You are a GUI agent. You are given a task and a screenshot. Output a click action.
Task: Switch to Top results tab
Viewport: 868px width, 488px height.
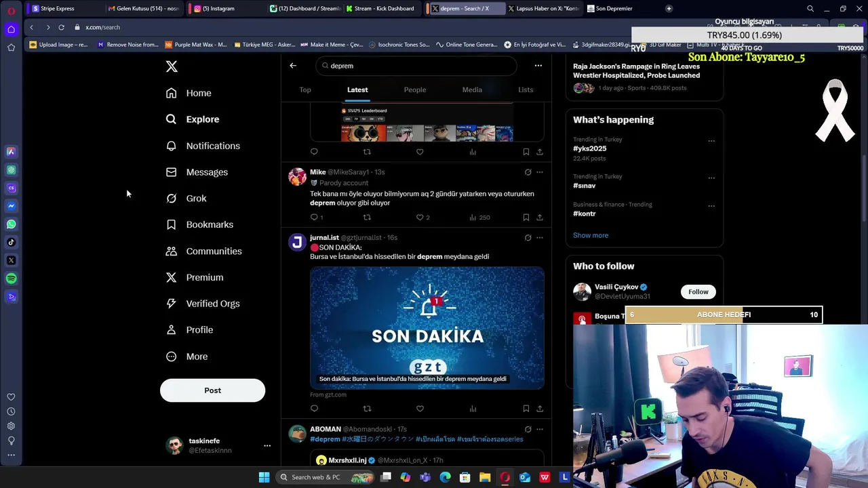[x=305, y=89]
